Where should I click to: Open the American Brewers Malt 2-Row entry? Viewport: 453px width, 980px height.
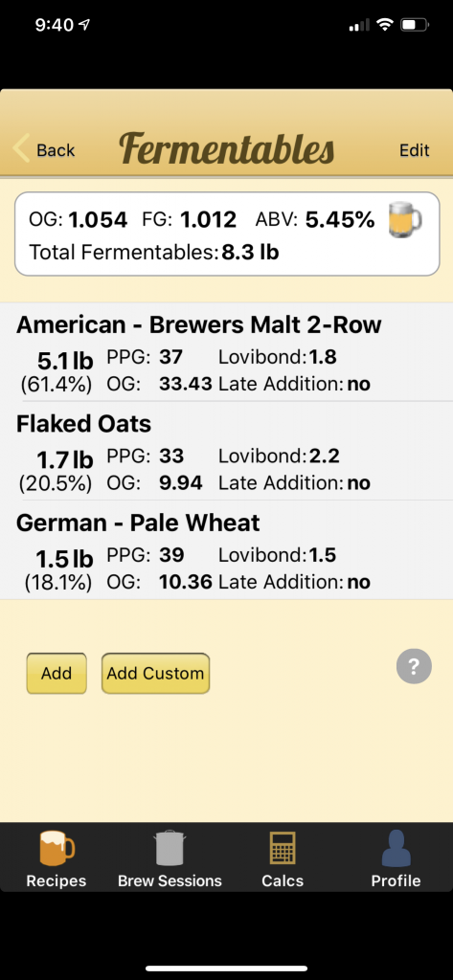(x=226, y=352)
